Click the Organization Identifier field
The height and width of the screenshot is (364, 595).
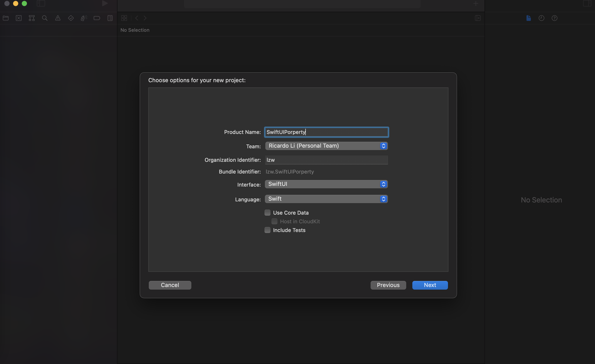click(326, 160)
